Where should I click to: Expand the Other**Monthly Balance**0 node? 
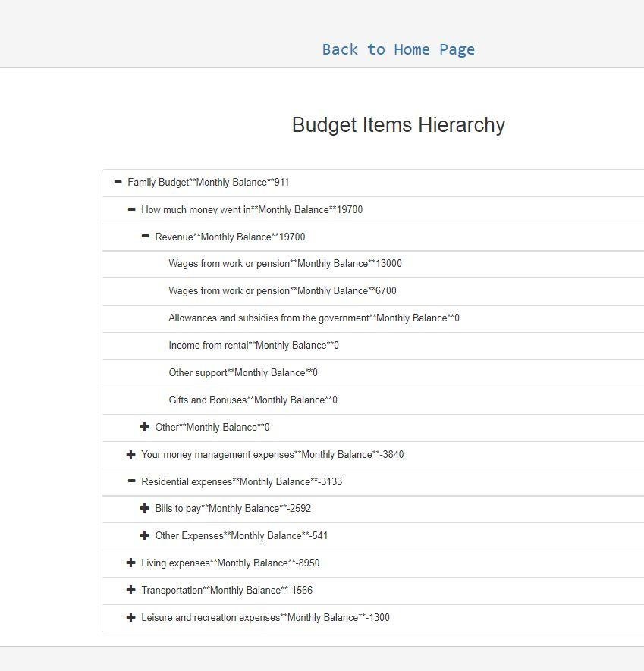point(144,427)
